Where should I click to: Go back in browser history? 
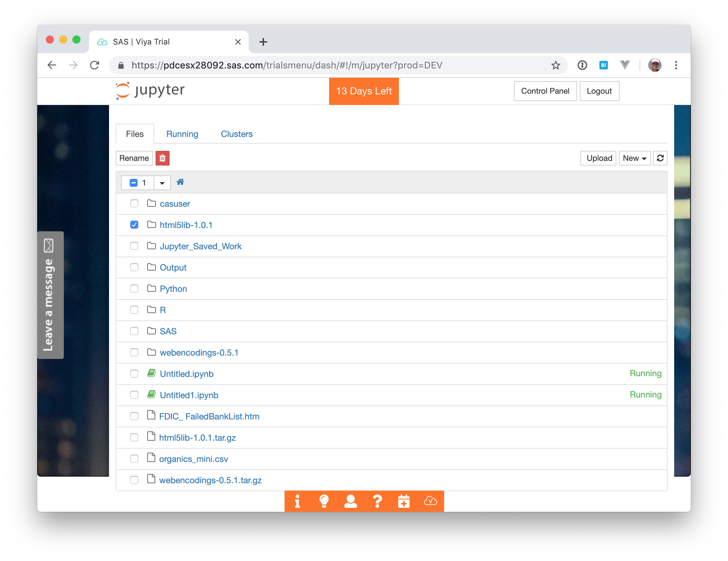tap(52, 65)
